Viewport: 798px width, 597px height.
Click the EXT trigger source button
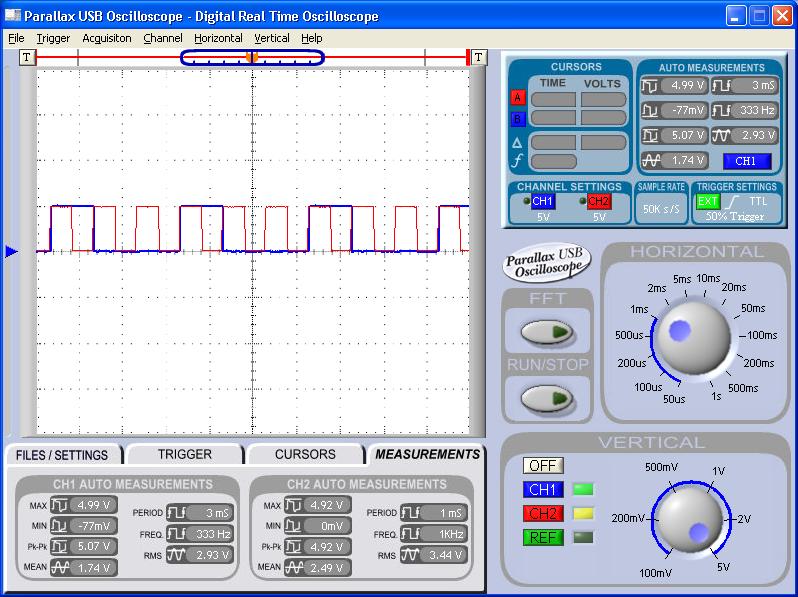(x=708, y=202)
